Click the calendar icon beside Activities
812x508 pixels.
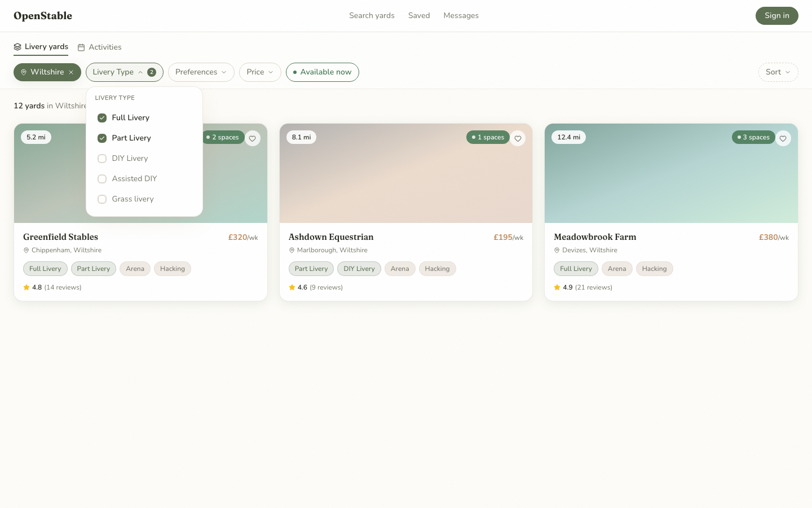tap(81, 47)
